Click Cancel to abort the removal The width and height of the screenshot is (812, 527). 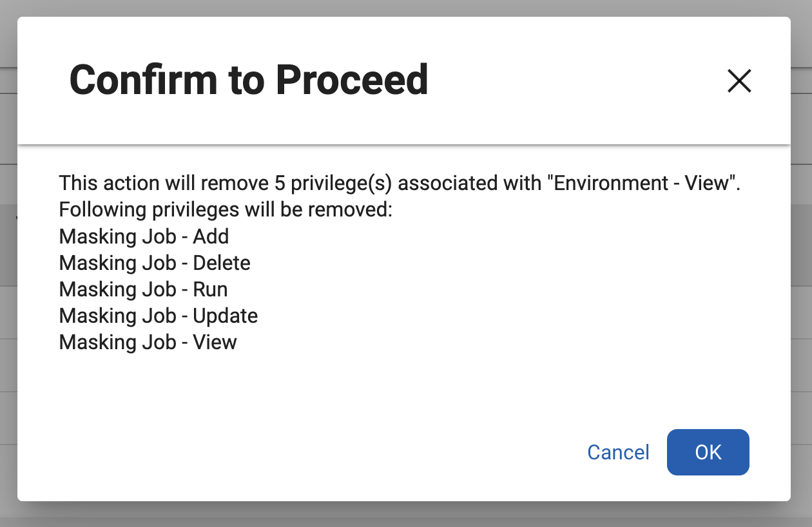[617, 452]
